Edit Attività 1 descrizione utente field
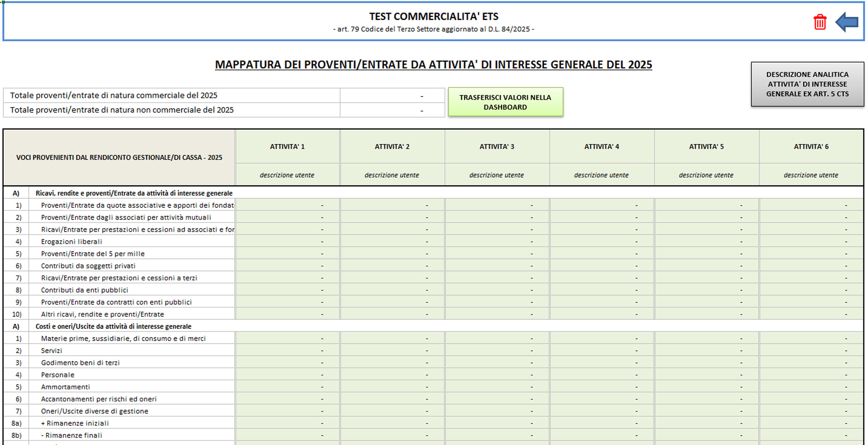 (x=287, y=175)
